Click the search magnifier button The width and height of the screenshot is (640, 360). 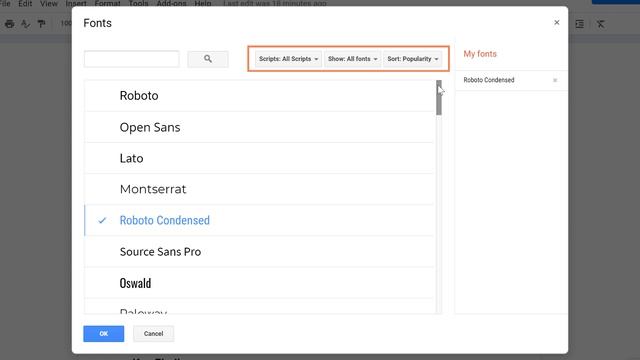(208, 59)
